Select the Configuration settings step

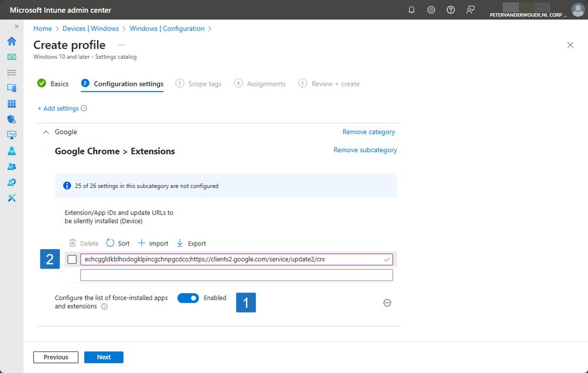click(x=122, y=83)
